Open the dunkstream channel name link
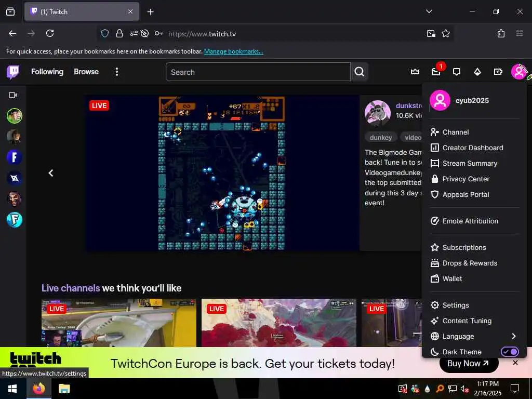This screenshot has height=399, width=532. (x=409, y=105)
